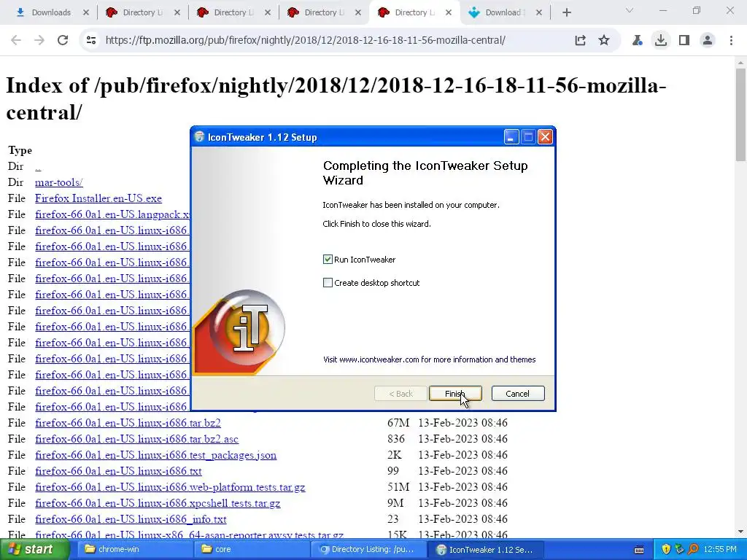
Task: Click the Type column header
Action: [20, 150]
